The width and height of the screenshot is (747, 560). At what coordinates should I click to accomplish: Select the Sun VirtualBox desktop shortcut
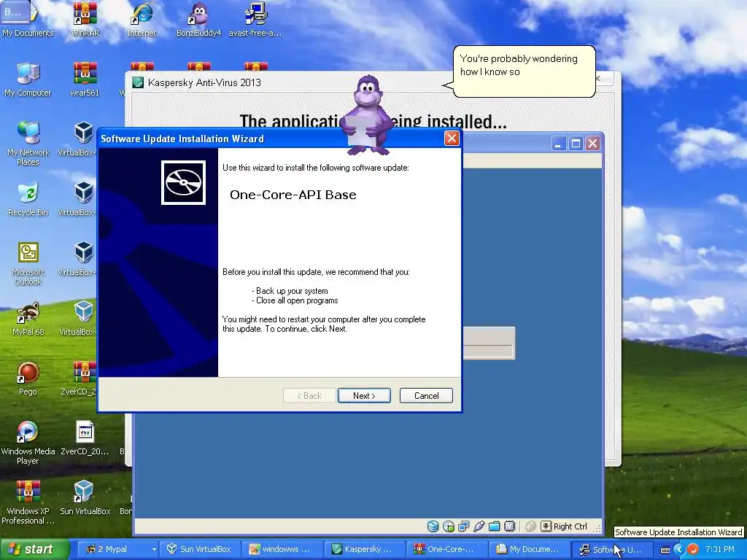point(85,498)
